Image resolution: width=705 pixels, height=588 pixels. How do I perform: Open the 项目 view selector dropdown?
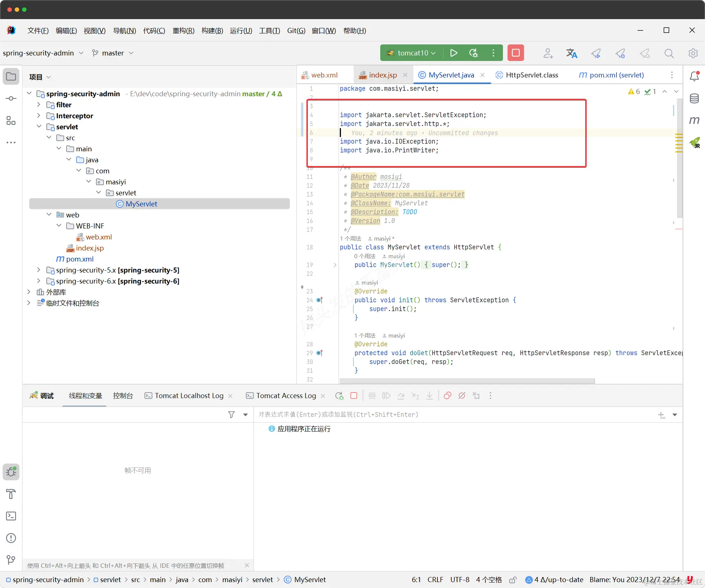[x=40, y=77]
